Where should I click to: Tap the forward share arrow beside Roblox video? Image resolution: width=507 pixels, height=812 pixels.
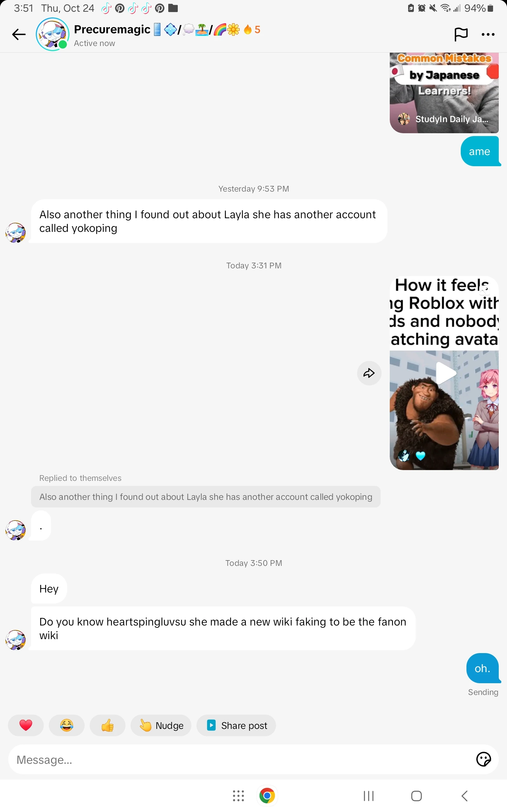point(369,373)
